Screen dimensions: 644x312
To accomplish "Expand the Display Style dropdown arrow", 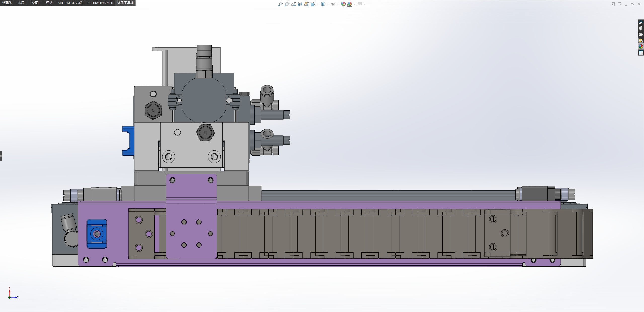I will [x=328, y=4].
